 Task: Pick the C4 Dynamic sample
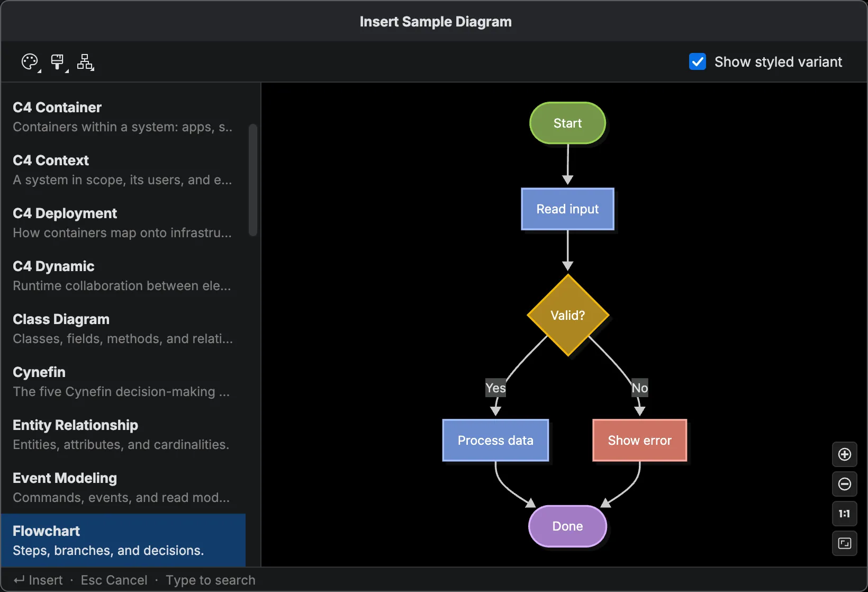(x=123, y=276)
